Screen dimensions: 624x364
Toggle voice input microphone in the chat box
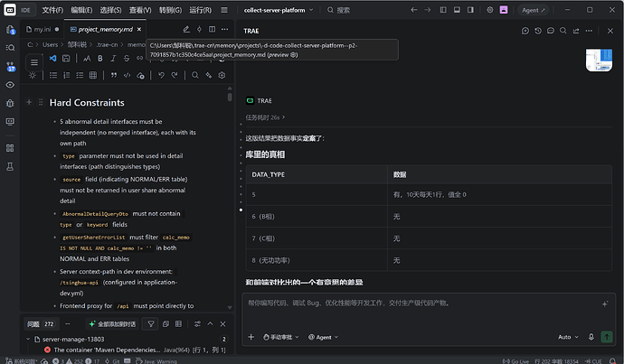click(591, 337)
